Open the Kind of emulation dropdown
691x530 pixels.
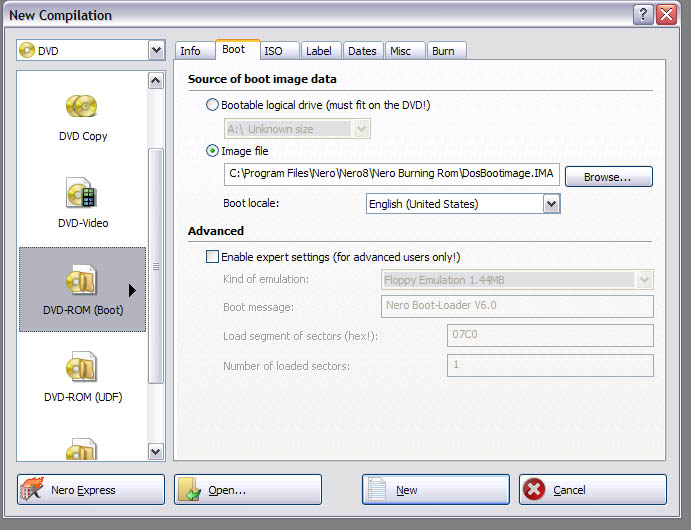coord(644,280)
